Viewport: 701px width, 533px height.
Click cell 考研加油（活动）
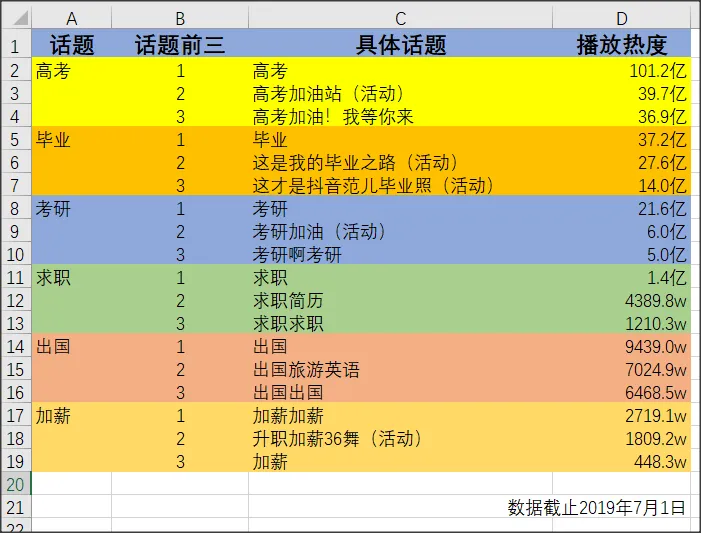tap(401, 232)
